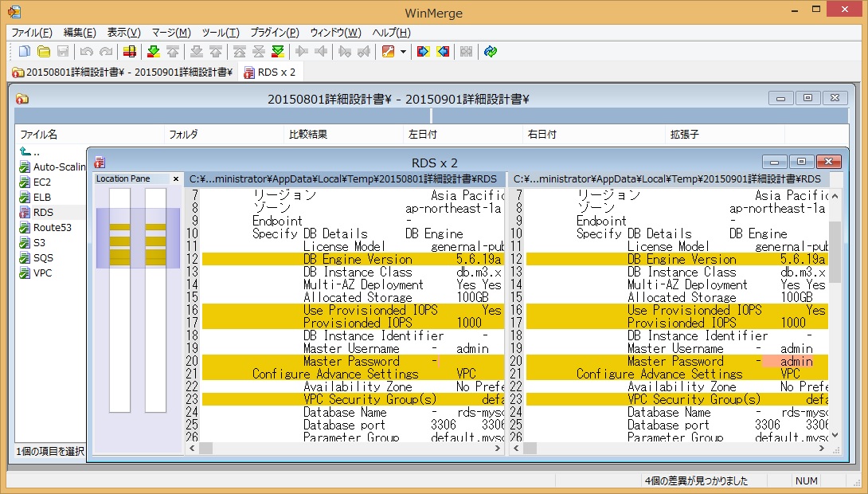The height and width of the screenshot is (494, 868).
Task: Click Copy All to Left icon
Action: [443, 52]
